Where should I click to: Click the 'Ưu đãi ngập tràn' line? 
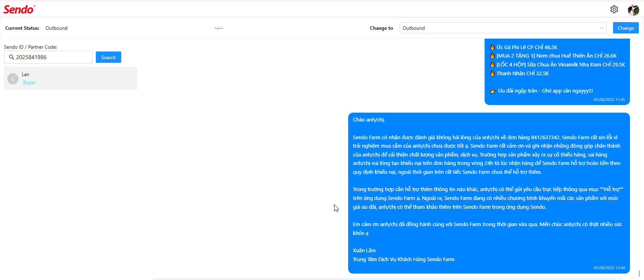[x=541, y=91]
